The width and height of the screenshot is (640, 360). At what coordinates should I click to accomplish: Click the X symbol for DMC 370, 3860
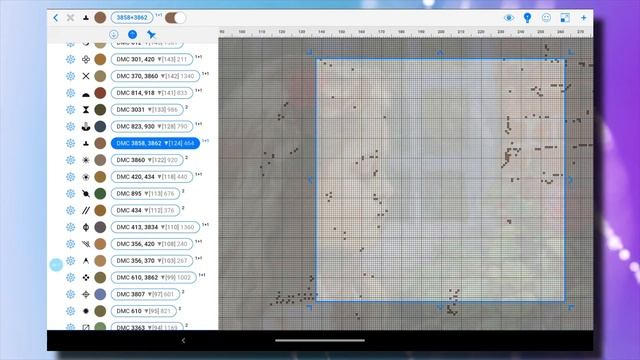(86, 76)
